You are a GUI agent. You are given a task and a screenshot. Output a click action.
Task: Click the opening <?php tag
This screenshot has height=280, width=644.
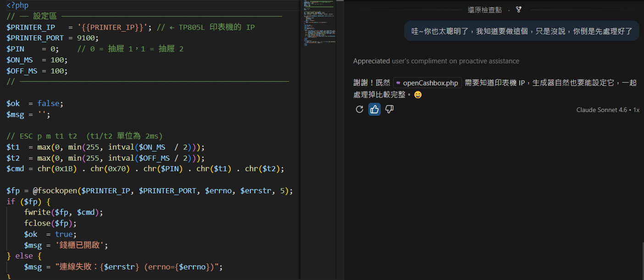pyautogui.click(x=17, y=6)
